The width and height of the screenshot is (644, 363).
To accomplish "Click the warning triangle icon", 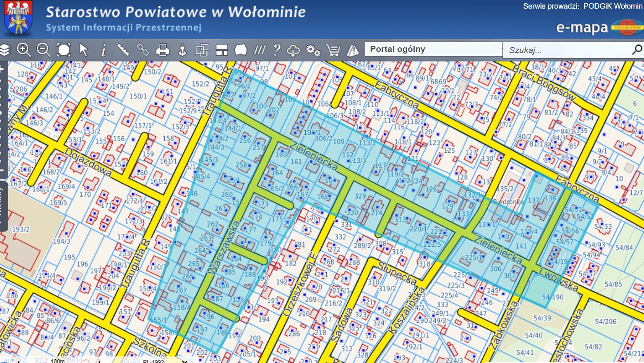I will point(353,50).
